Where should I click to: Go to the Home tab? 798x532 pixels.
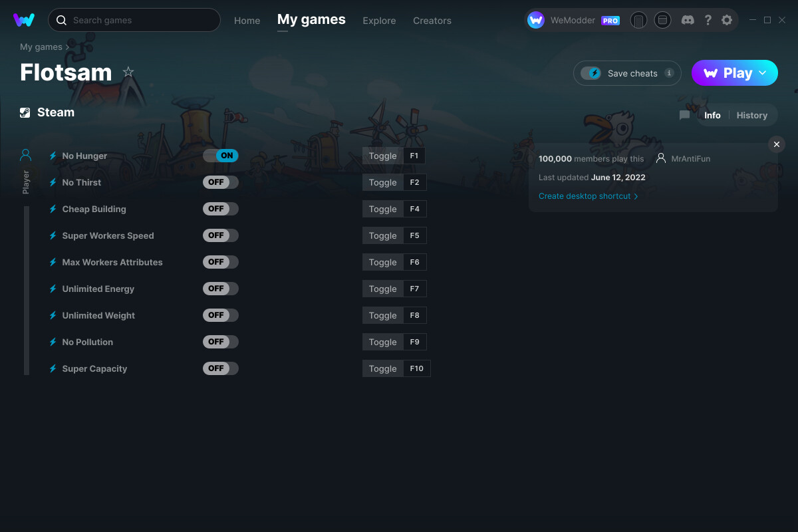[x=247, y=21]
